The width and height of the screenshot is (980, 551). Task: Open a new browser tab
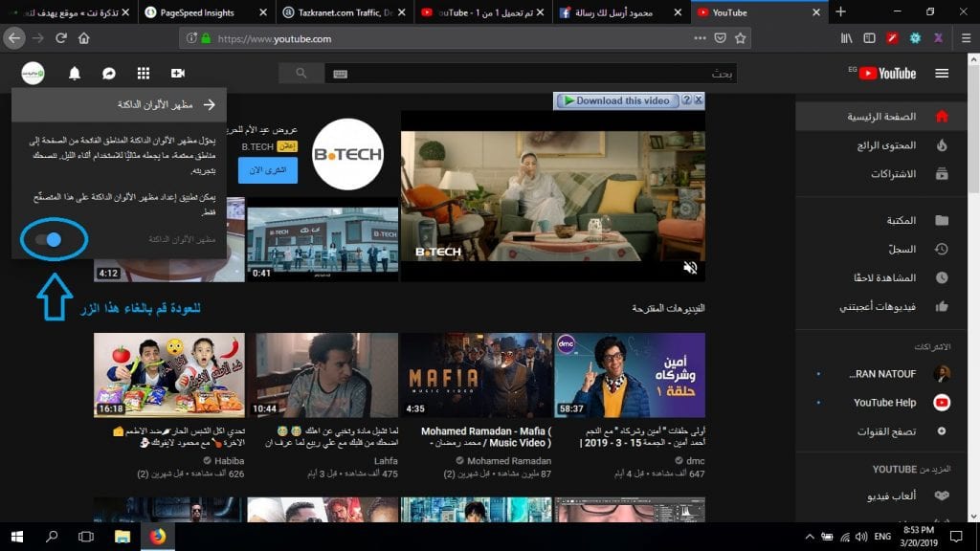(x=840, y=12)
